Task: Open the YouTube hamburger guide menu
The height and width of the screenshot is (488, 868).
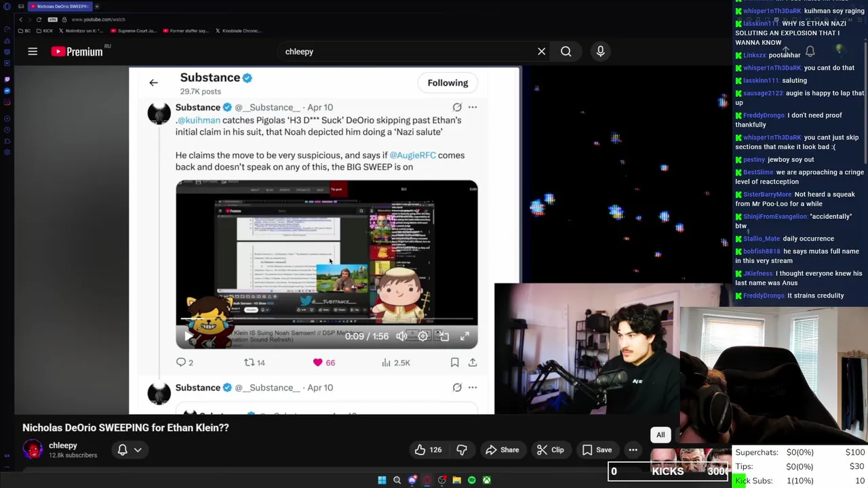Action: coord(33,52)
